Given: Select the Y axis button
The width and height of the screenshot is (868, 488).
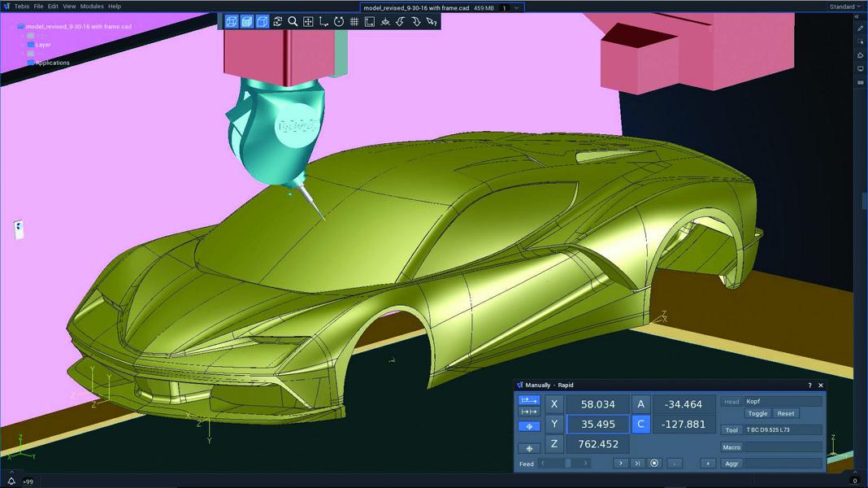Looking at the screenshot, I should [554, 424].
